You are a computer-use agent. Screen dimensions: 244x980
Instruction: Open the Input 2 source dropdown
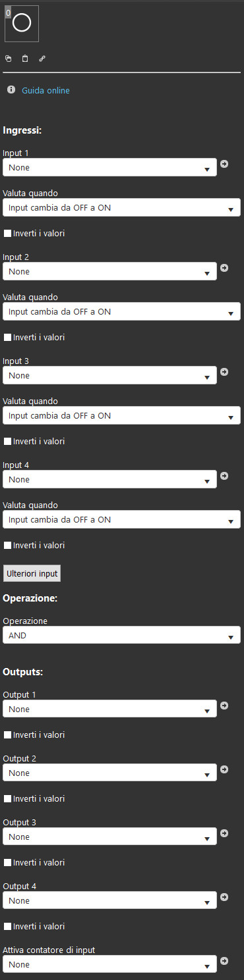coord(109,271)
